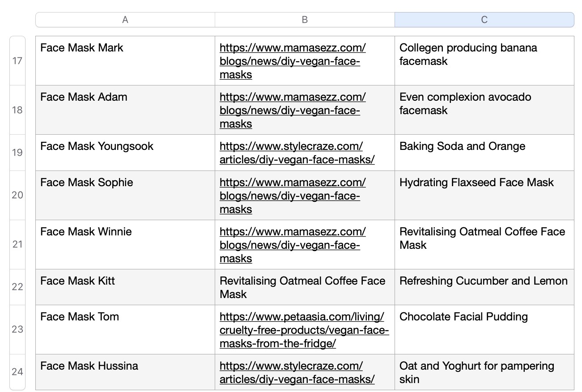
Task: Click the cell 'Face Mask Adam'
Action: [x=125, y=110]
